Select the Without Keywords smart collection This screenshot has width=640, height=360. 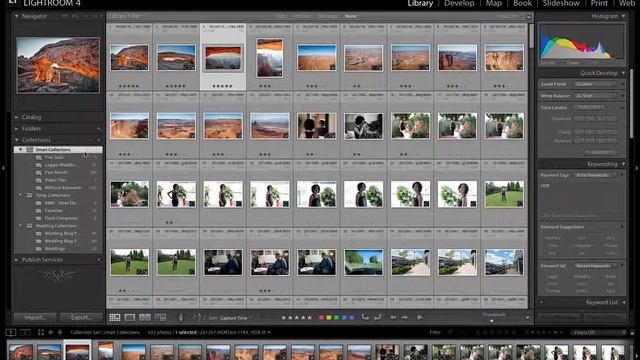click(x=63, y=188)
